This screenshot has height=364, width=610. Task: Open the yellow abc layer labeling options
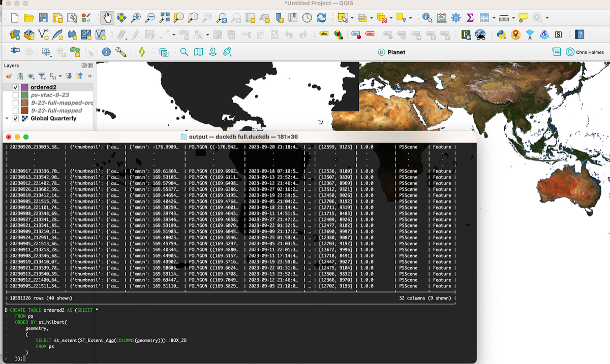(323, 35)
